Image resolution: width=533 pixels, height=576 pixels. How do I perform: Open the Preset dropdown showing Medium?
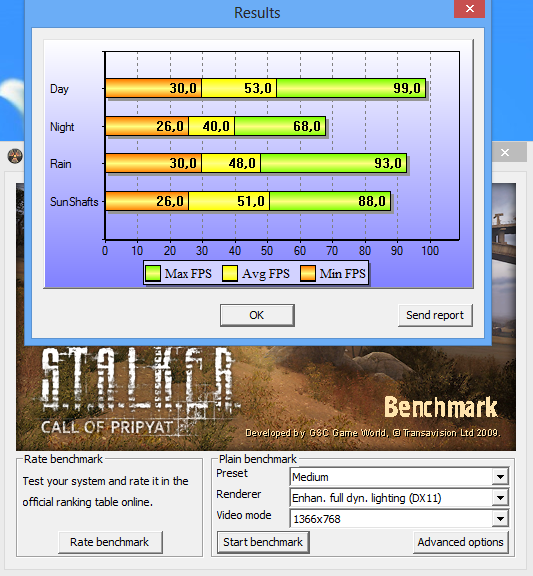399,477
